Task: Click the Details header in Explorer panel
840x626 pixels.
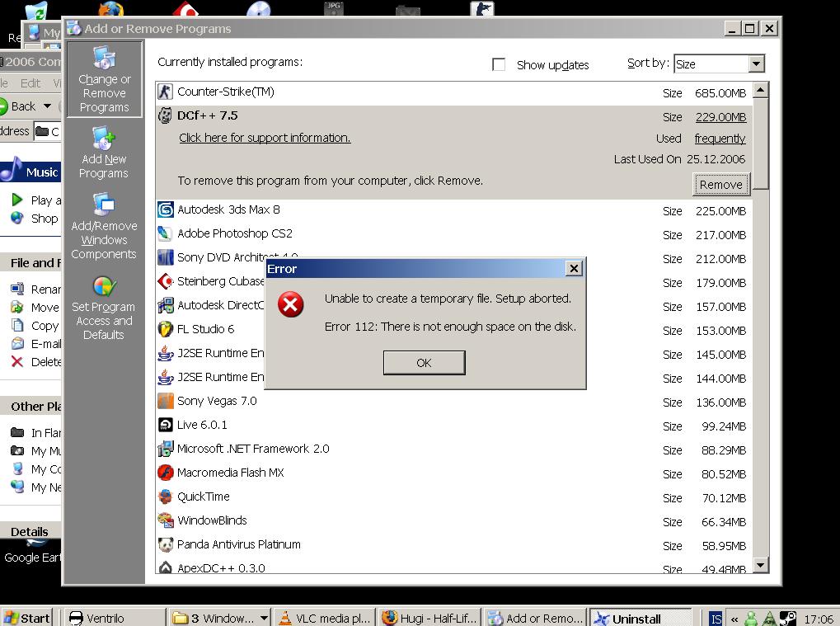Action: click(31, 531)
